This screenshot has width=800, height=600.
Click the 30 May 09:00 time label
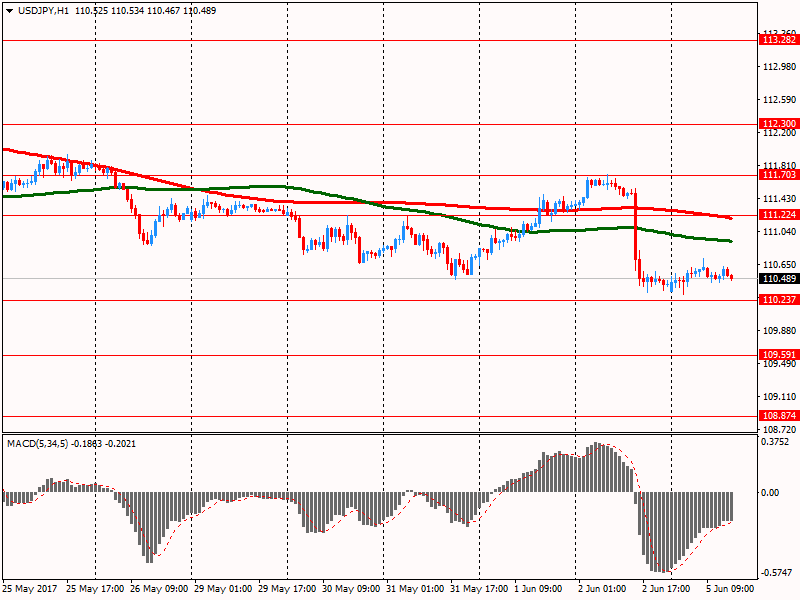coord(351,589)
